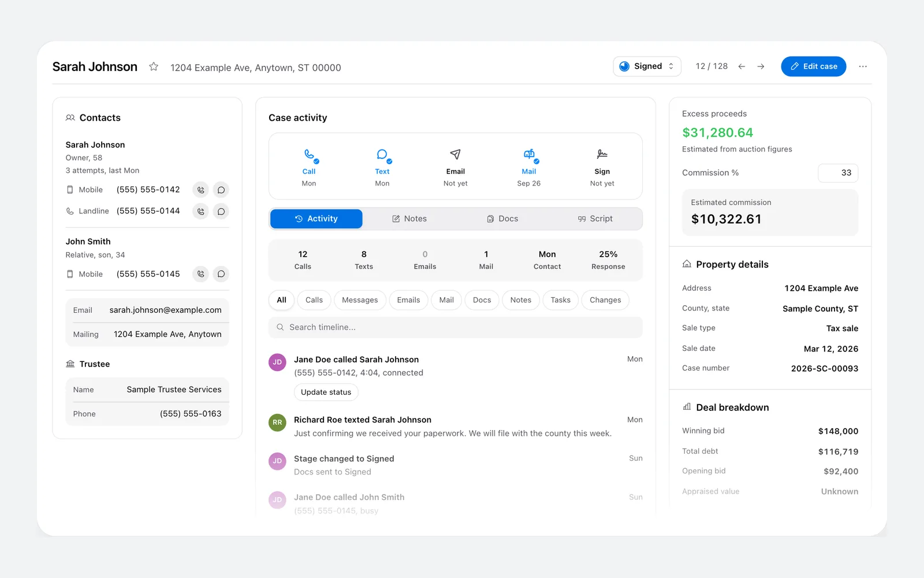924x578 pixels.
Task: Call the landline (555) 555-0144
Action: [x=201, y=211]
